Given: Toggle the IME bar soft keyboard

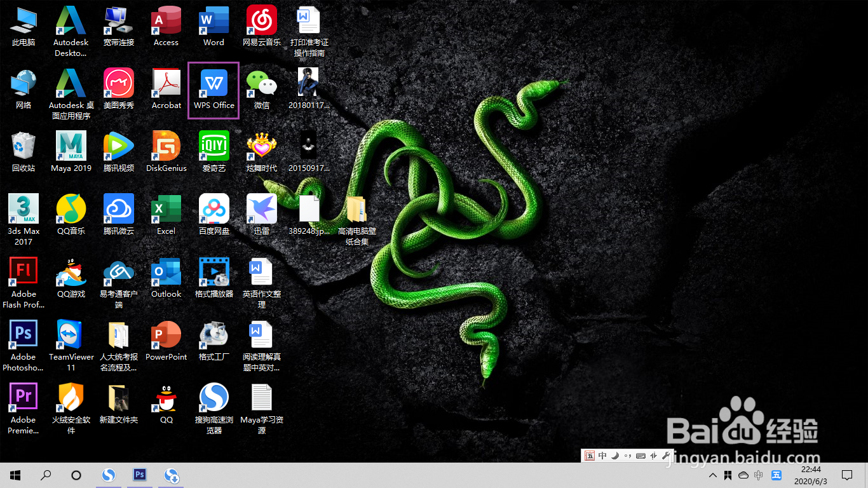Looking at the screenshot, I should (641, 456).
